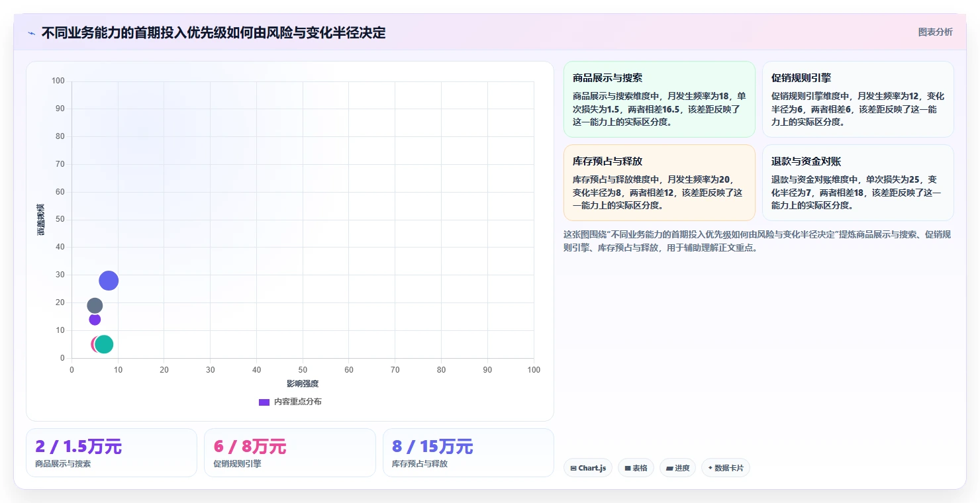Click the 100 tick on the x-axis
This screenshot has width=980, height=503.
coord(534,369)
